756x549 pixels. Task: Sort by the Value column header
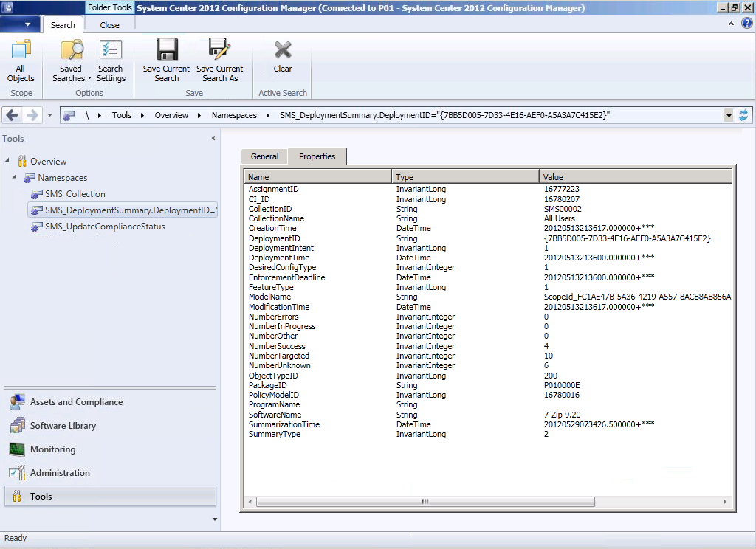tap(636, 177)
